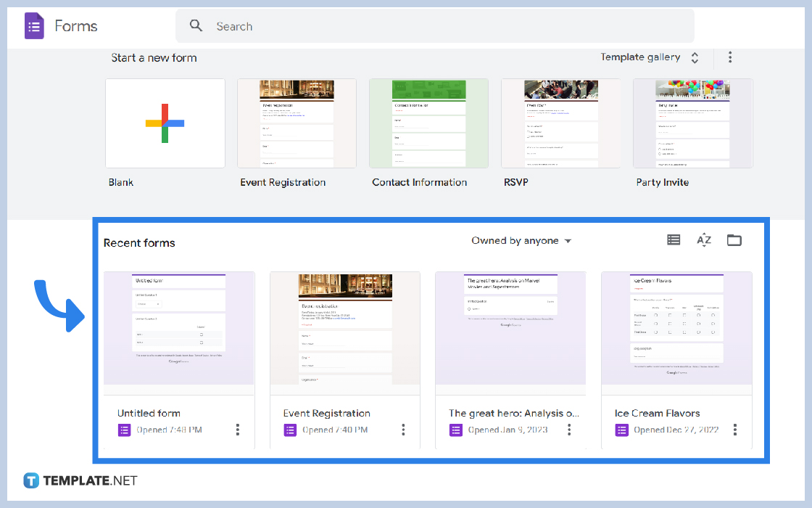Open more options for Untitled form
Screen dimensions: 812x508
click(237, 430)
